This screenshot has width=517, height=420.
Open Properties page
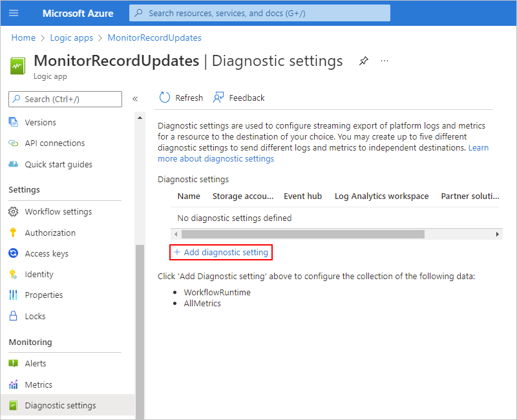point(44,295)
